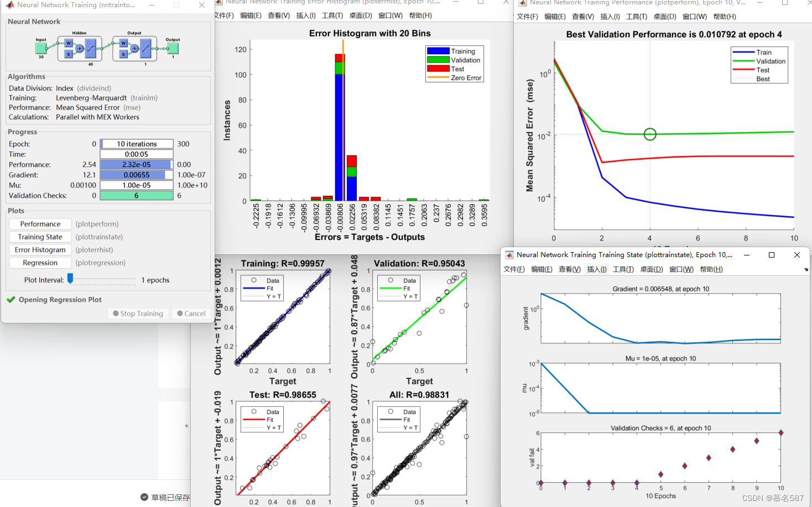Click 'All: R=0.98831' regression plot title
Viewport: 812px width, 507px height.
point(419,395)
